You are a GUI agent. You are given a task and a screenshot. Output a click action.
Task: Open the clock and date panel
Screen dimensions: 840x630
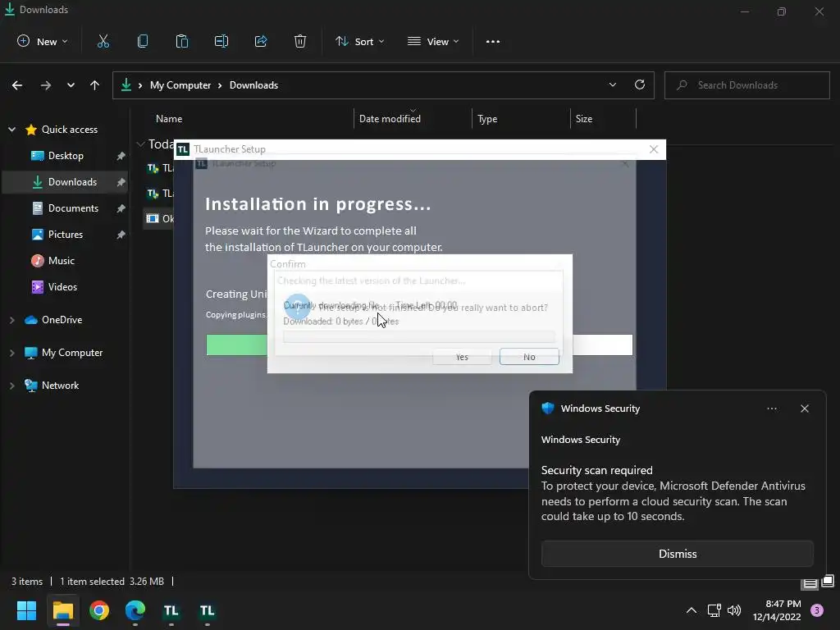(x=777, y=610)
